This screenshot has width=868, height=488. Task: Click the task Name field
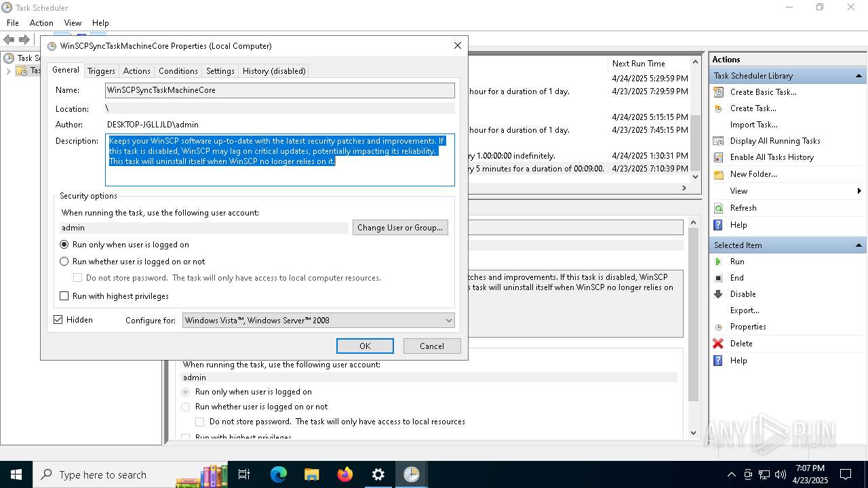click(x=280, y=90)
